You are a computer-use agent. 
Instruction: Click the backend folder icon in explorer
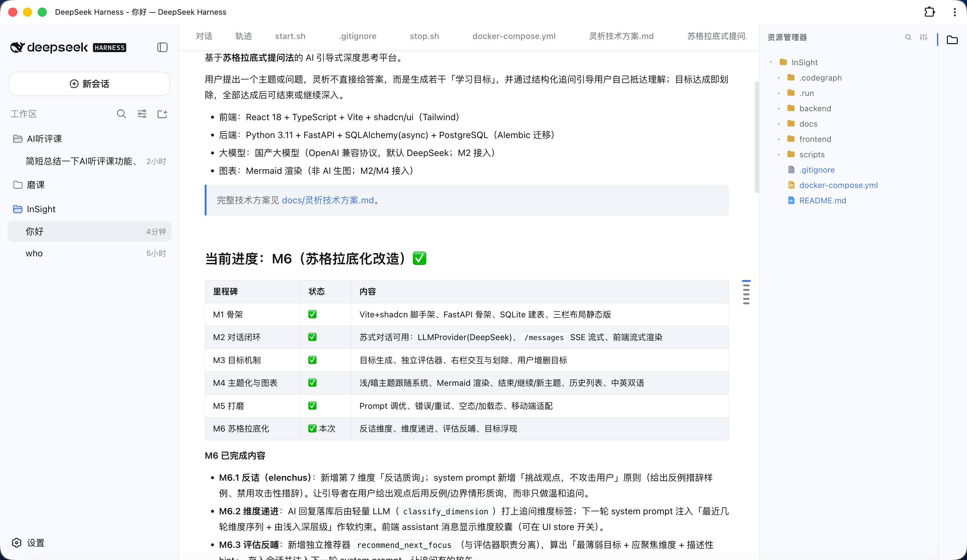pos(791,108)
